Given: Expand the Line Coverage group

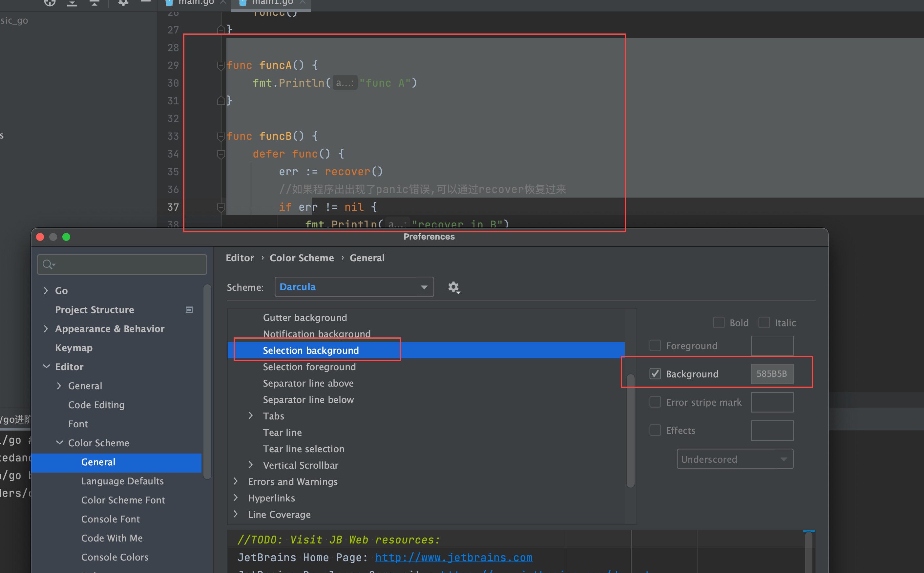Looking at the screenshot, I should (236, 514).
